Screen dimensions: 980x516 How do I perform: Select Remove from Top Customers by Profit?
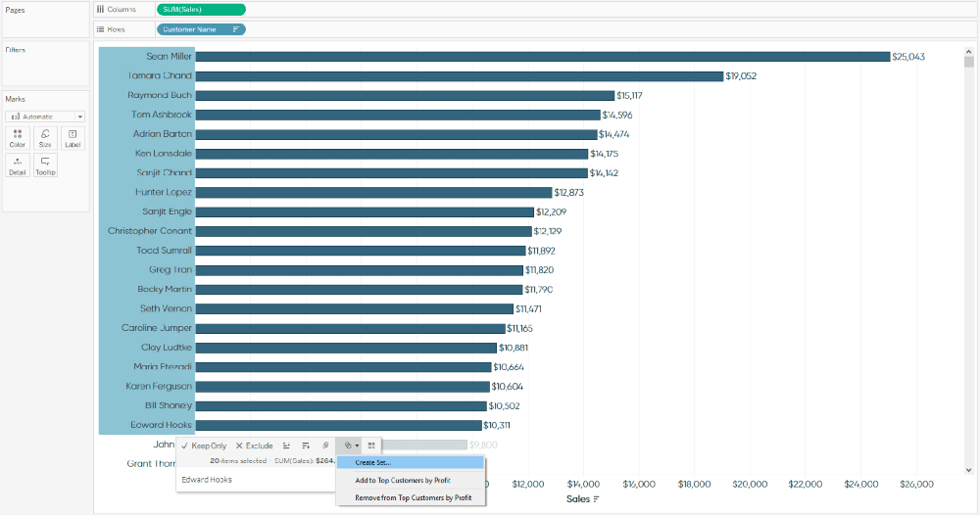(x=413, y=497)
